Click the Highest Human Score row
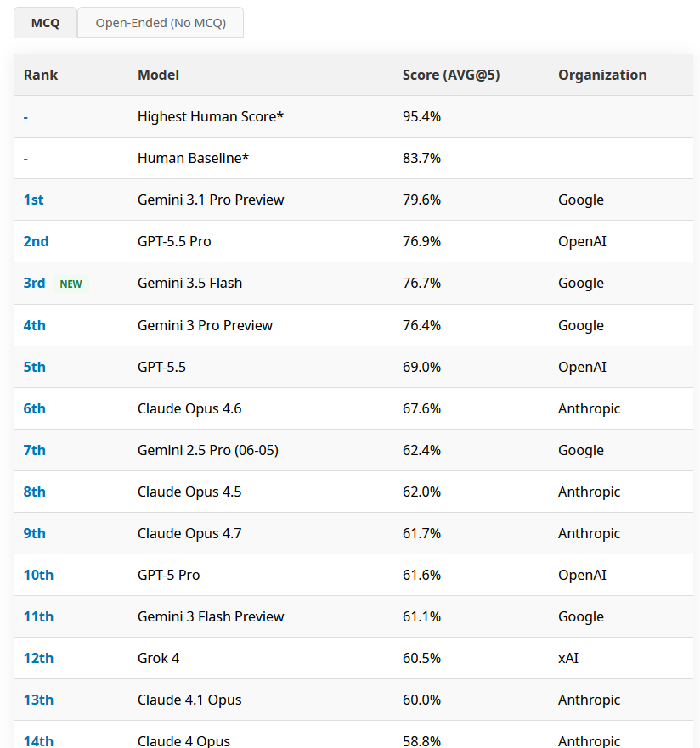700x748 pixels. 353,116
